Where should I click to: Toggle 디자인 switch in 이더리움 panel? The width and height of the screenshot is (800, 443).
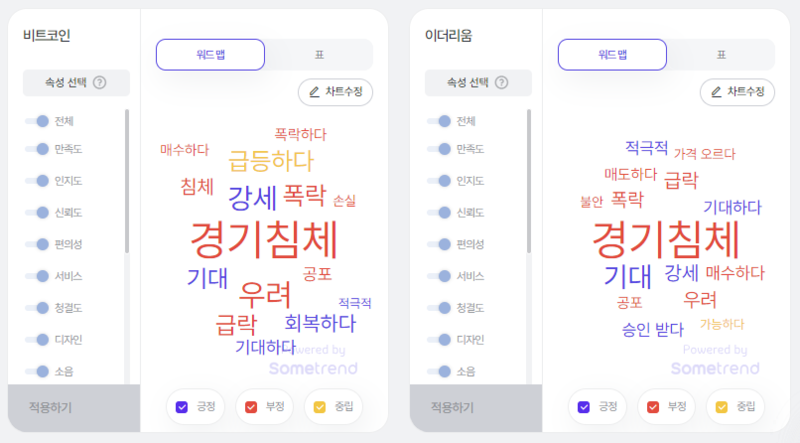click(x=439, y=339)
